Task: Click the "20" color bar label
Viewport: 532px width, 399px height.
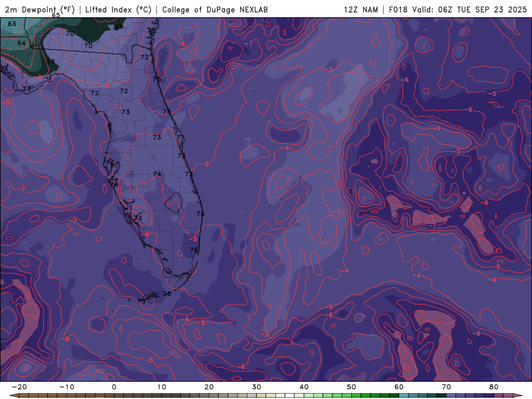Action: pyautogui.click(x=209, y=387)
